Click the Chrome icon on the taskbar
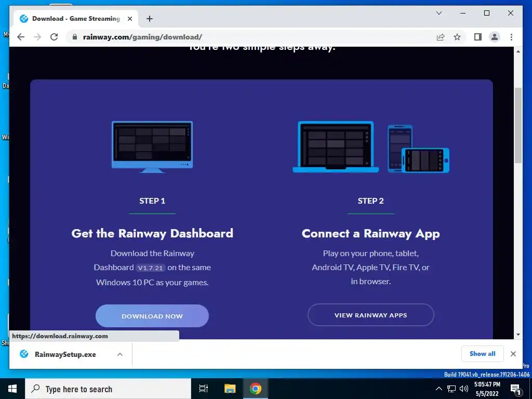This screenshot has width=532, height=399. [x=256, y=389]
